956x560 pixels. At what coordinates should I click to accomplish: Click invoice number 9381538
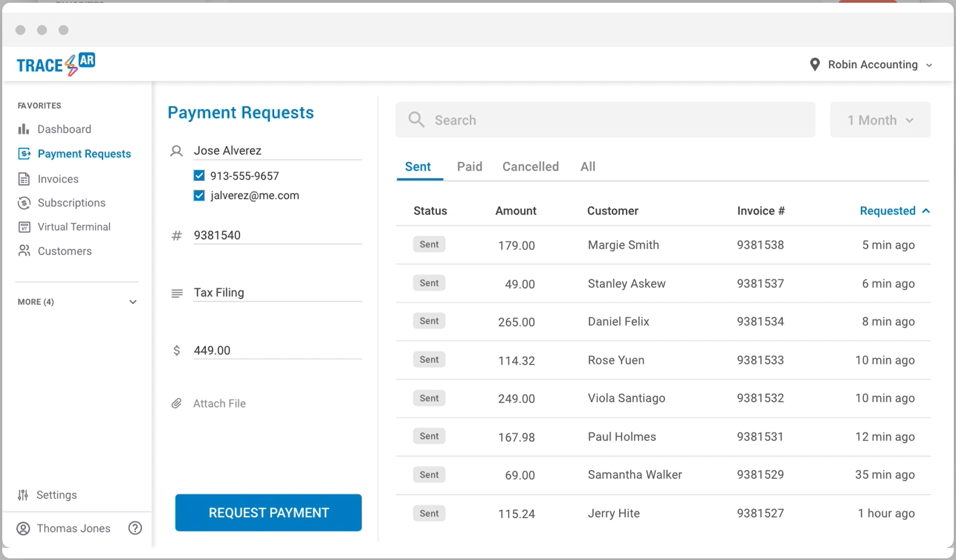click(760, 245)
